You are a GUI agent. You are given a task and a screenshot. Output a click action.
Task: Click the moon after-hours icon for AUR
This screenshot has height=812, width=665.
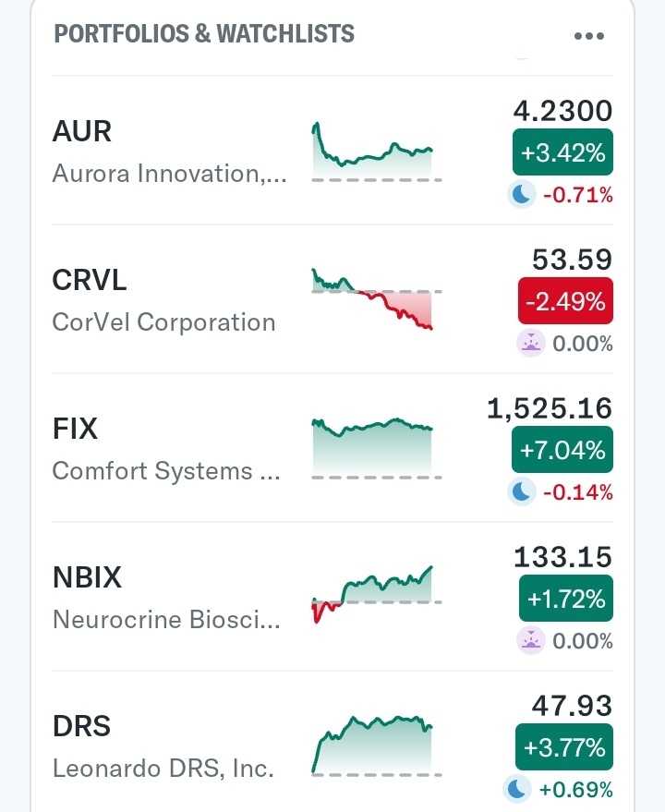point(522,195)
